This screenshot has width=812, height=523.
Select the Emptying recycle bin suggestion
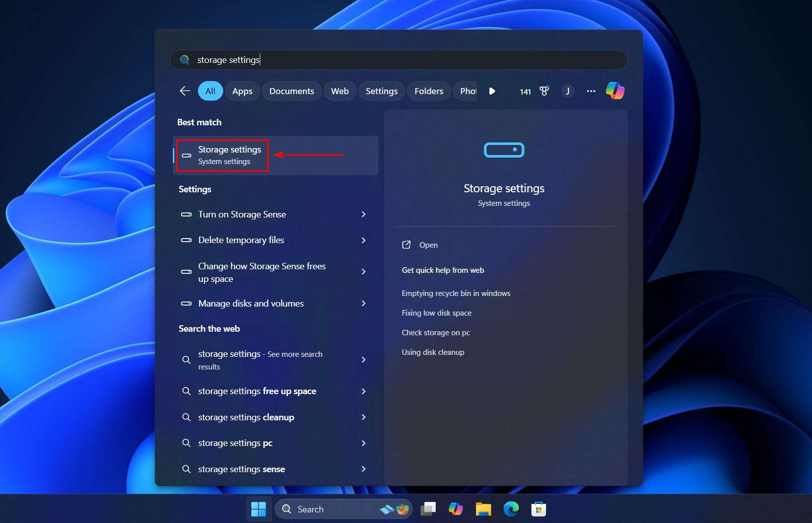tap(456, 293)
